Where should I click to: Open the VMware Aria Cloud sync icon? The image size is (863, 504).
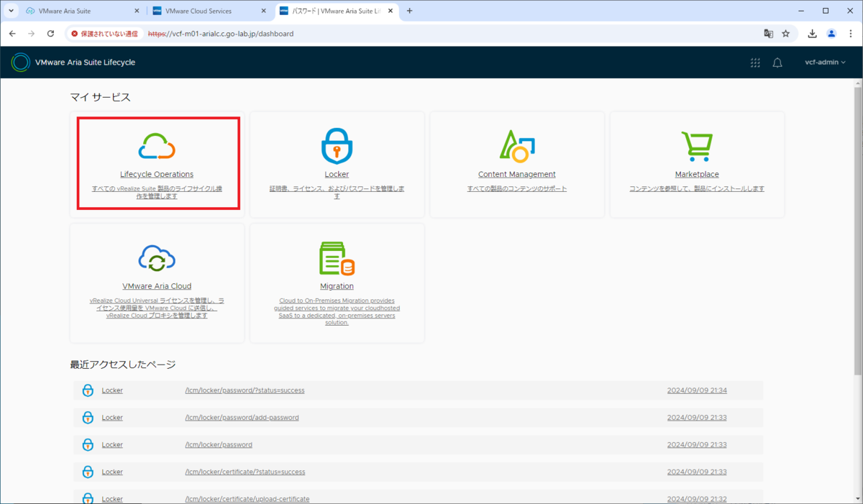tap(157, 258)
